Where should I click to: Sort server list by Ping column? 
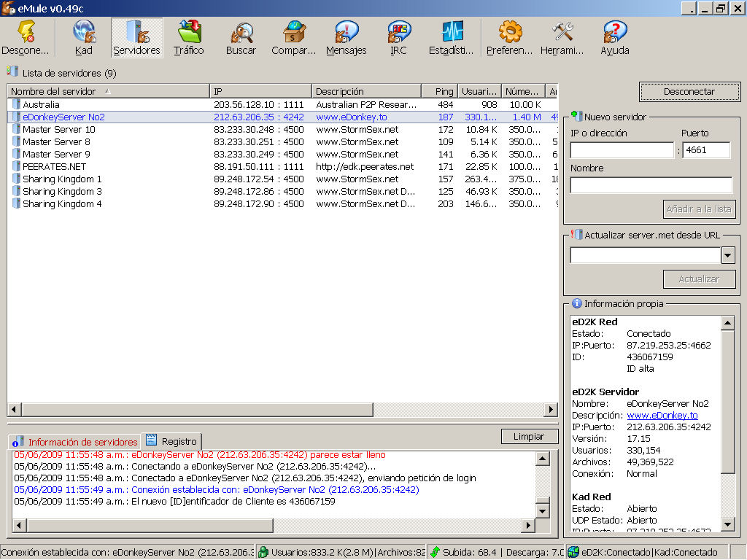coord(444,91)
